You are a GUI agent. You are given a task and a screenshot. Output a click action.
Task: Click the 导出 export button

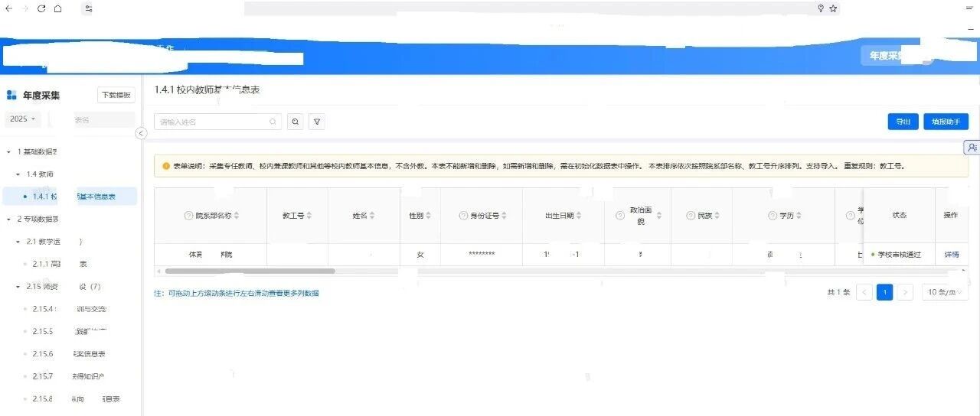(x=903, y=122)
